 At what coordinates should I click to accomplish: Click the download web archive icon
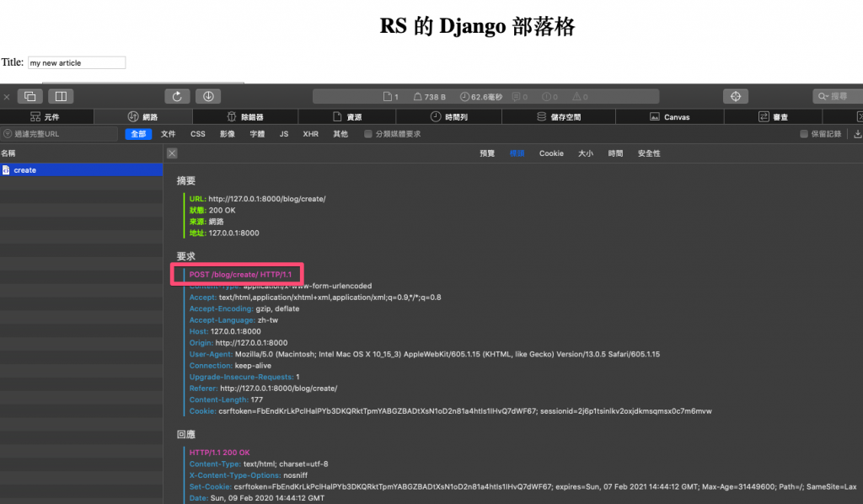pyautogui.click(x=208, y=96)
